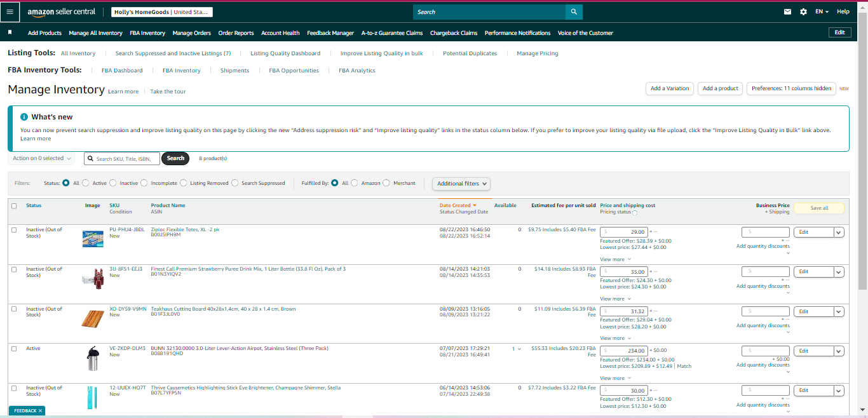Open Finest Call Strawberry Puree thumbnail
This screenshot has height=418, width=868.
93,278
